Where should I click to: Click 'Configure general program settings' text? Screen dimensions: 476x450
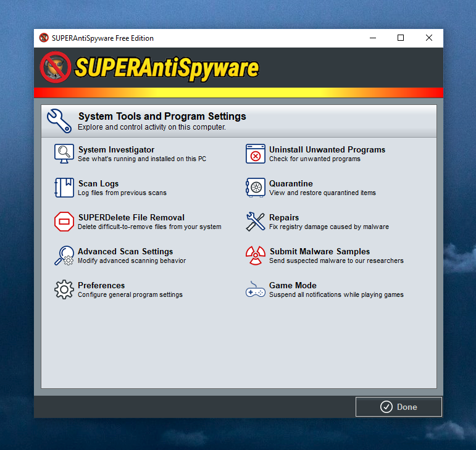coord(130,295)
